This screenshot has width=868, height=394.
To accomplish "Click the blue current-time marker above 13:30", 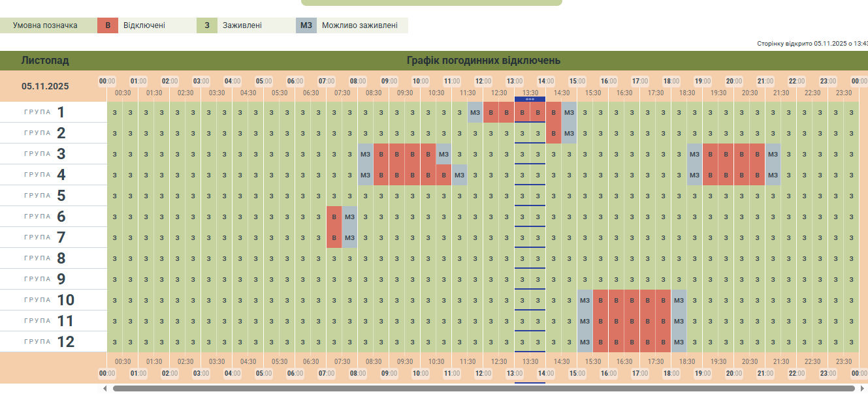I will click(530, 99).
